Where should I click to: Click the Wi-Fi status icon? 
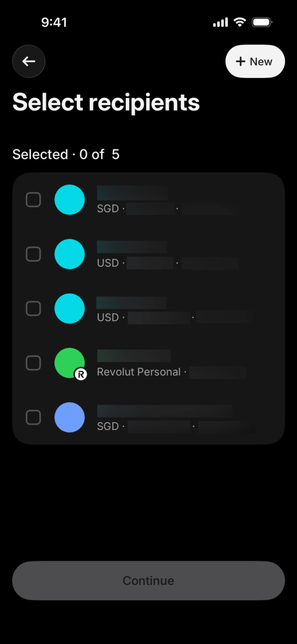click(x=240, y=22)
